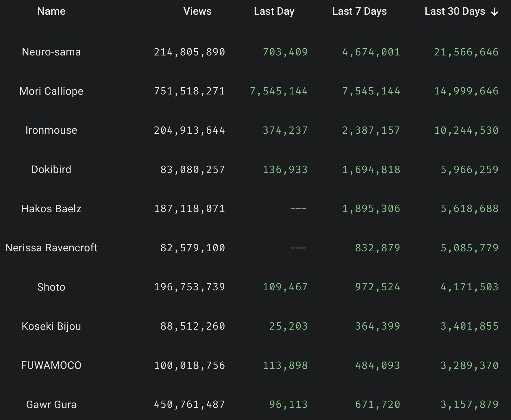Click Hakos Baelz's 30-day value 5,618,688
Screen dimensions: 511x420
tap(470, 209)
